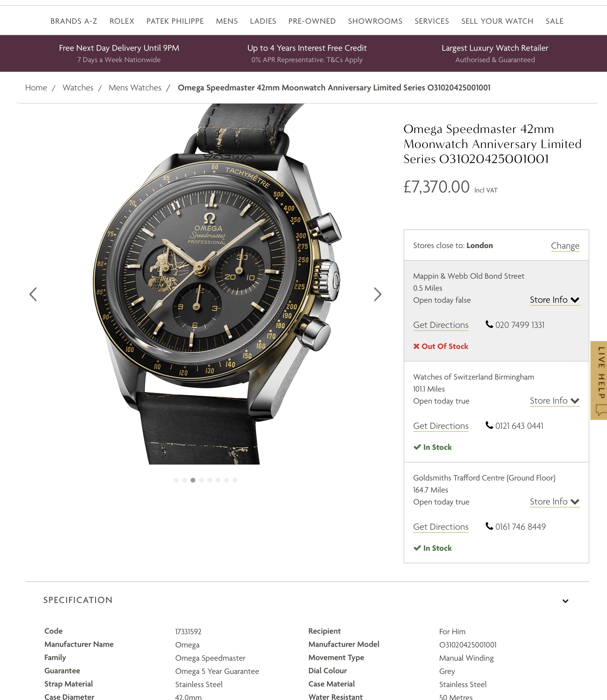Select the last image carousel dot
607x700 pixels.
click(235, 480)
